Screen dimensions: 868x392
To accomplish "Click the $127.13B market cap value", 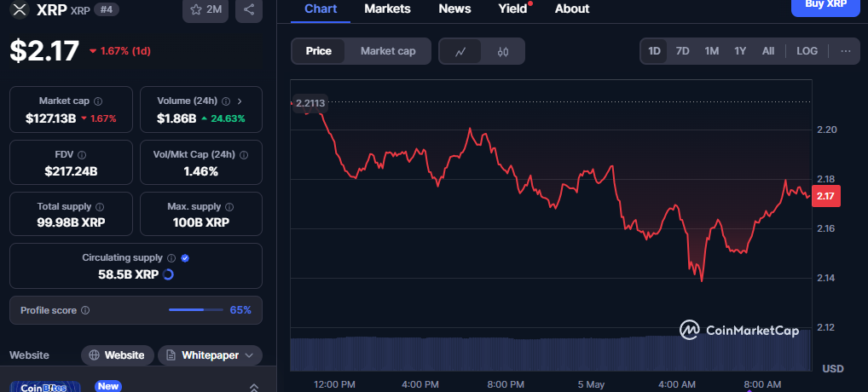I will [x=50, y=118].
